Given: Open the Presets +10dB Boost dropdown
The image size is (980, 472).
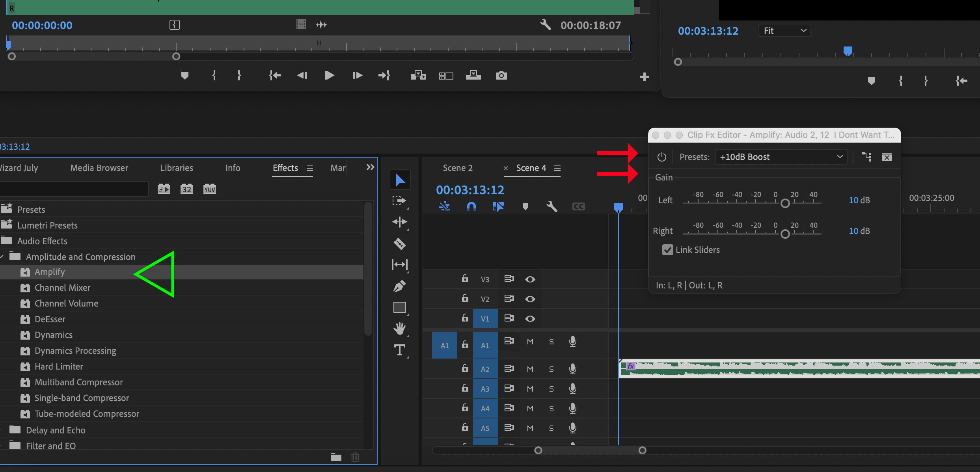Looking at the screenshot, I should [781, 157].
